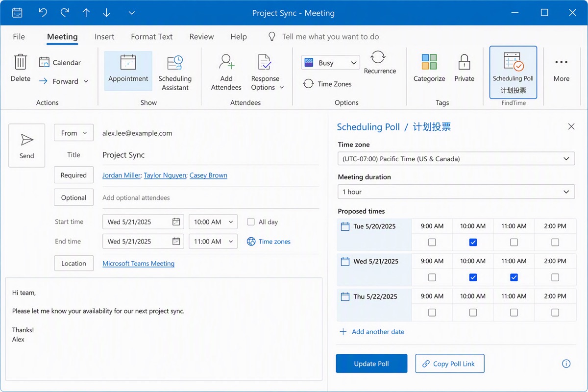Send the meeting invitation
Viewport: 588px width, 392px height.
coord(27,146)
